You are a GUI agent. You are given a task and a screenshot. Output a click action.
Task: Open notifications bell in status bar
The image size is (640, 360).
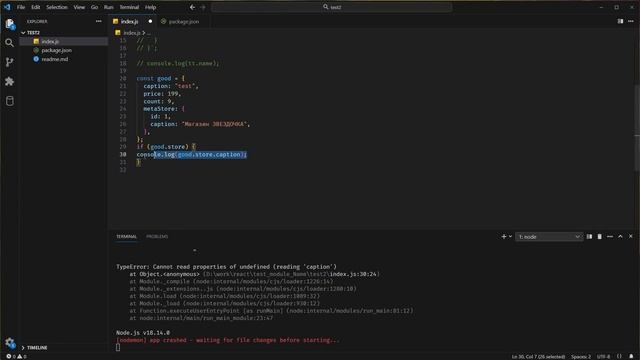pyautogui.click(x=631, y=356)
